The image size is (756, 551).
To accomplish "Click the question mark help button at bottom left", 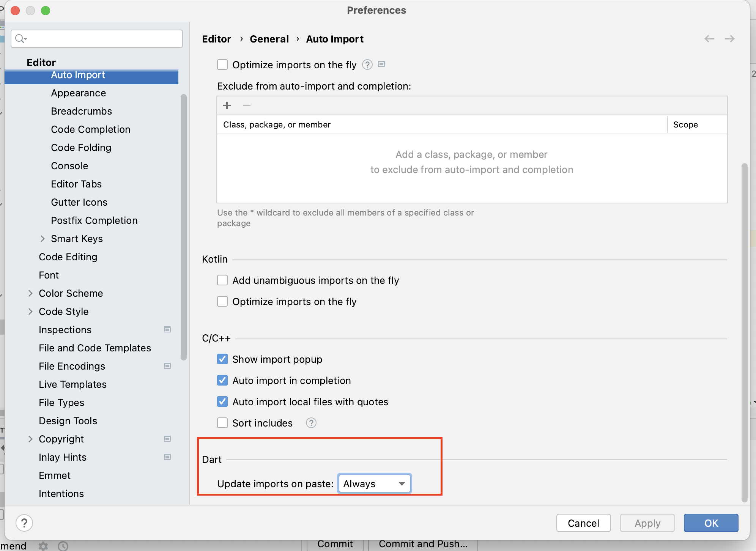I will pyautogui.click(x=24, y=523).
